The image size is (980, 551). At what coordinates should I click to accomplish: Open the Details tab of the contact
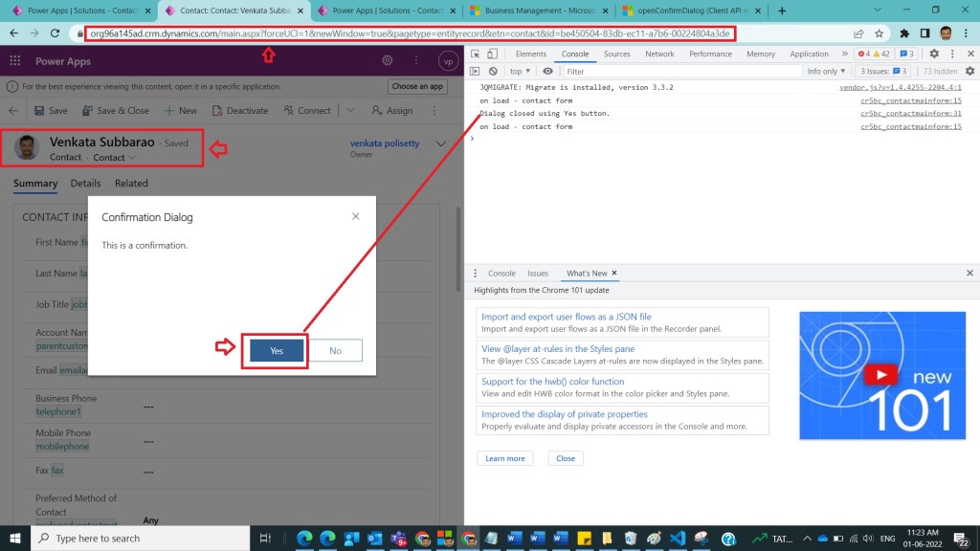(x=85, y=184)
